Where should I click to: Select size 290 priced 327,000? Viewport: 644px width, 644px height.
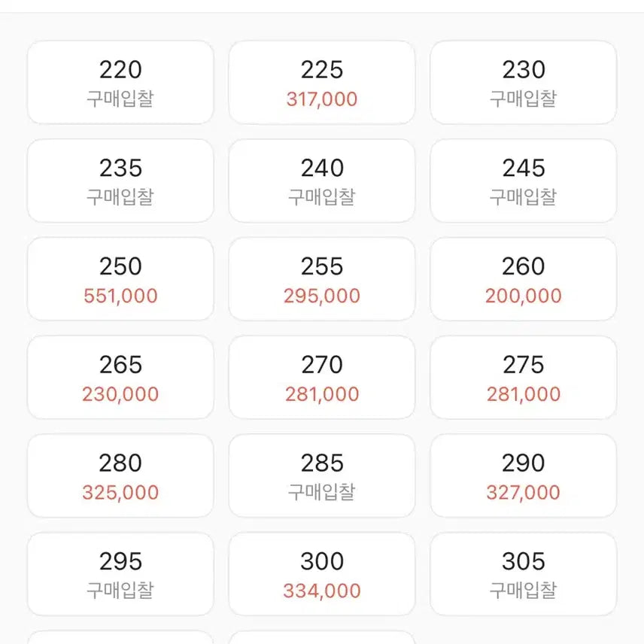coord(524,475)
